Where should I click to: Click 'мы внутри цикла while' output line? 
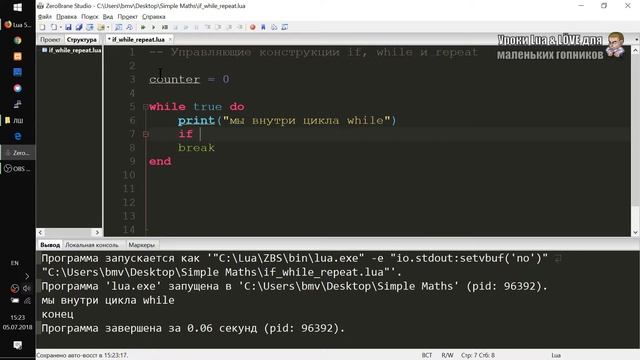click(x=108, y=300)
